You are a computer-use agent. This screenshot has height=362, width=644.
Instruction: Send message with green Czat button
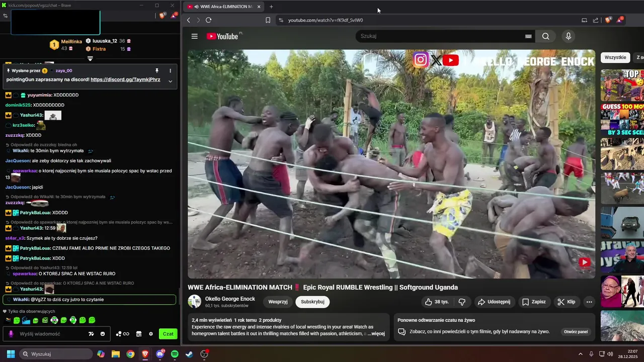[x=168, y=334]
